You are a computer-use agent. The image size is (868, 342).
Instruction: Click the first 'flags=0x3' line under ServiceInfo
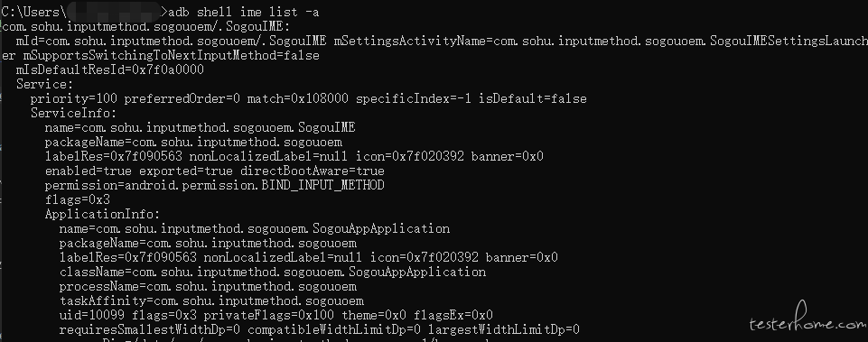point(77,199)
